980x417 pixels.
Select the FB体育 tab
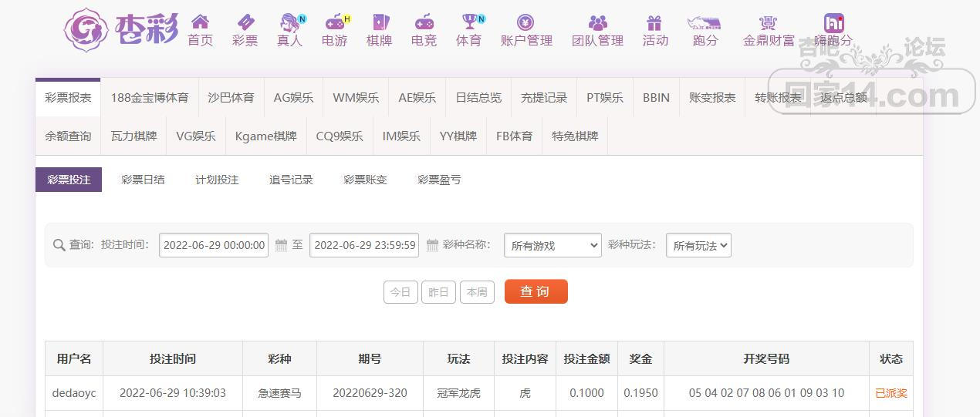(514, 136)
